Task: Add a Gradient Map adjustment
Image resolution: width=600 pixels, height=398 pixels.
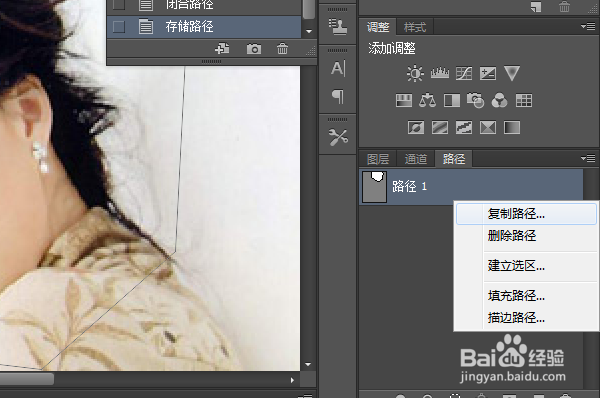Action: tap(512, 127)
